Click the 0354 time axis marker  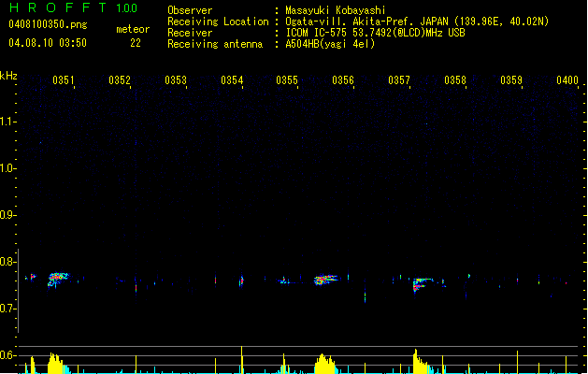click(x=232, y=80)
